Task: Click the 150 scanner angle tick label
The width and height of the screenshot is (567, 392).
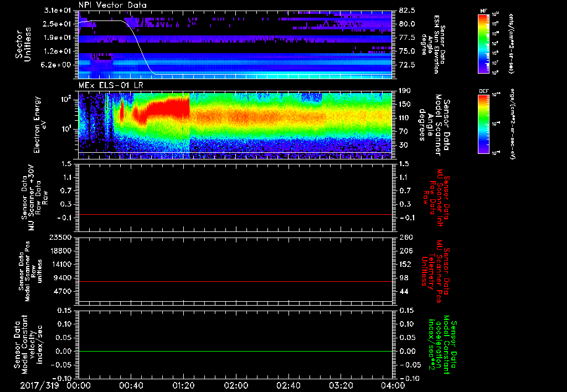Action: pos(405,105)
